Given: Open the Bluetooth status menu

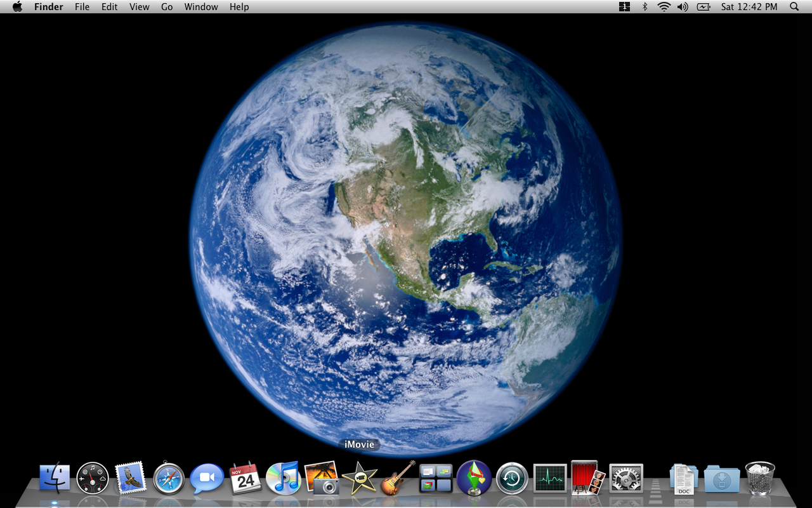Looking at the screenshot, I should 645,7.
